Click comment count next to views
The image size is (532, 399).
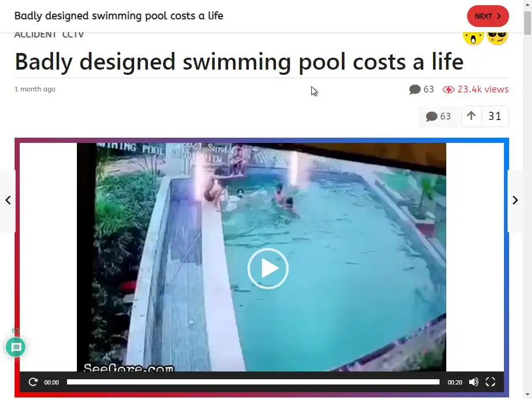[x=421, y=89]
